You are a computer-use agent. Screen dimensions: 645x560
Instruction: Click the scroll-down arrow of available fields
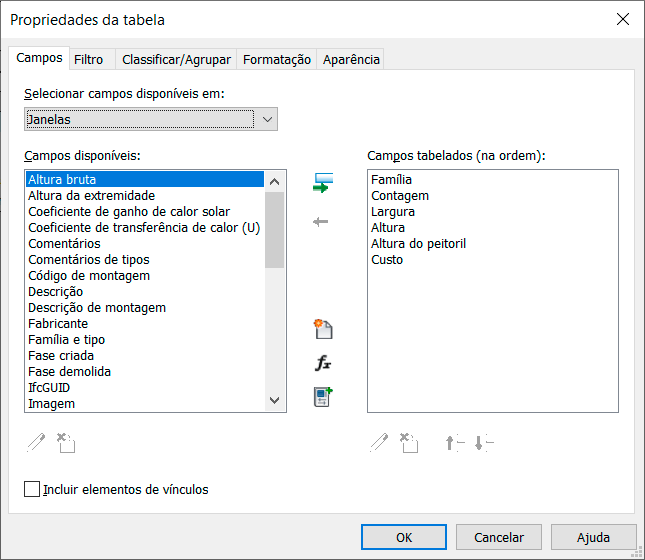coord(274,400)
